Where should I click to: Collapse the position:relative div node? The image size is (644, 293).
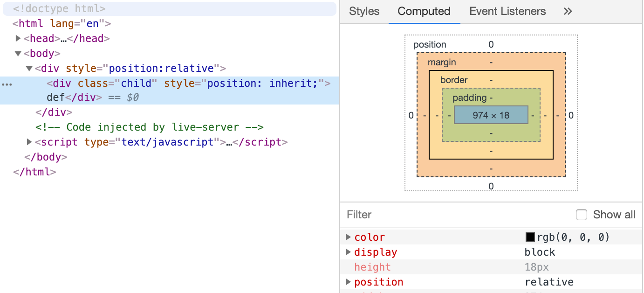(29, 69)
